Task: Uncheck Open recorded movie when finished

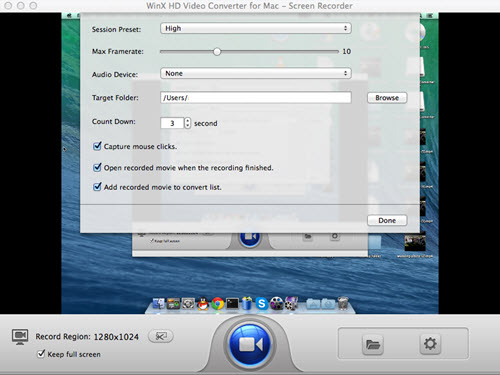Action: coord(97,167)
